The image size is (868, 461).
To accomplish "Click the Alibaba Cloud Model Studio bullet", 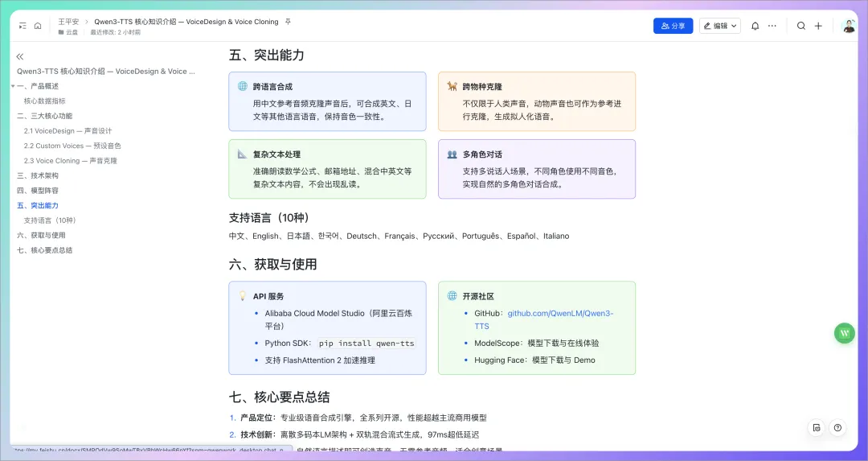I will pyautogui.click(x=338, y=319).
